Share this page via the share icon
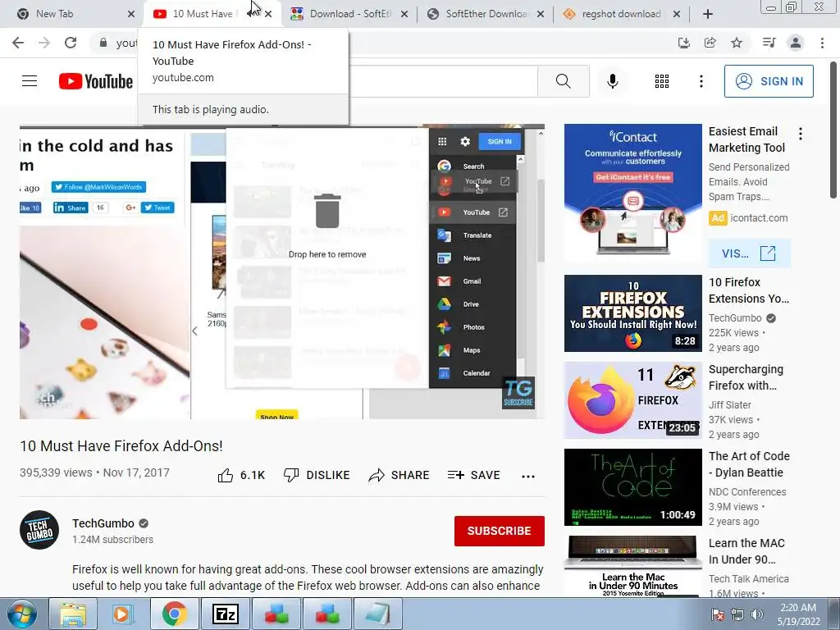This screenshot has height=630, width=840. (x=710, y=43)
